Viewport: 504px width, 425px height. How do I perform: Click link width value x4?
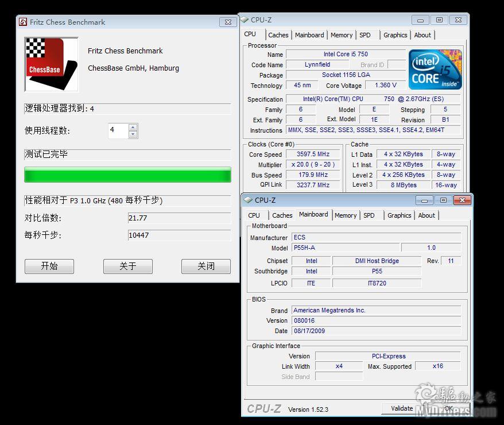339,366
